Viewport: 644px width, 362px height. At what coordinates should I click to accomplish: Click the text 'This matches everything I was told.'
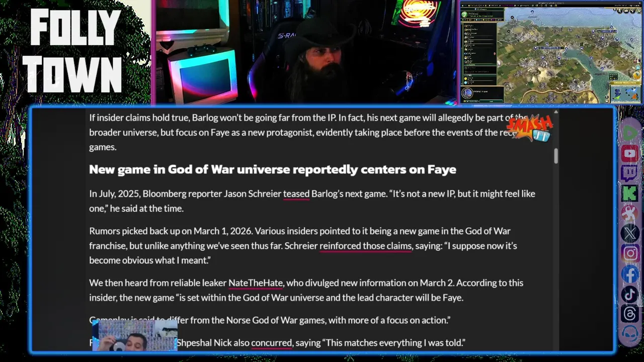pos(394,343)
